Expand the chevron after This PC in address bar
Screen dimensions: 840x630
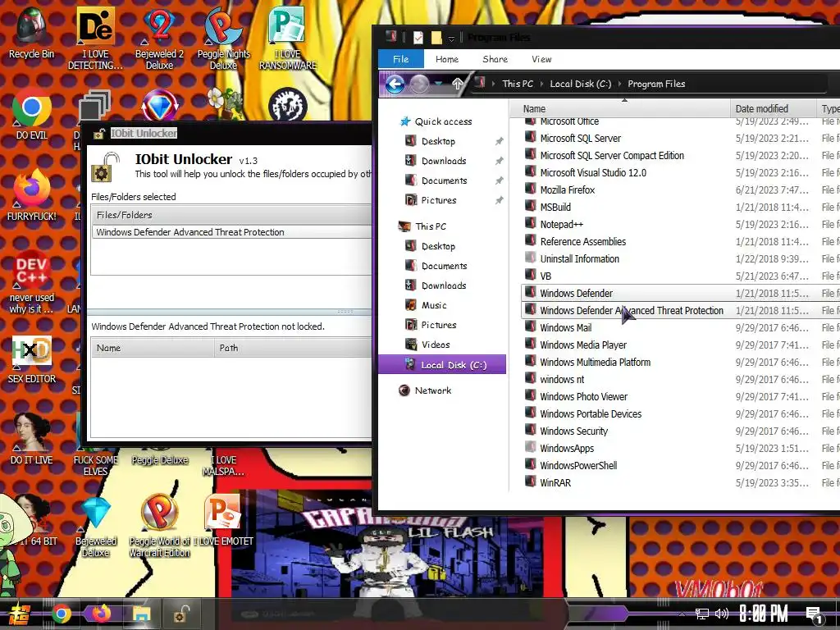(x=541, y=84)
